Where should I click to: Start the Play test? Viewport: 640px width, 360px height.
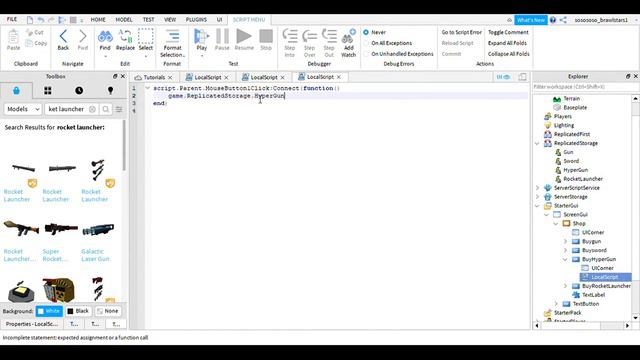tap(201, 37)
